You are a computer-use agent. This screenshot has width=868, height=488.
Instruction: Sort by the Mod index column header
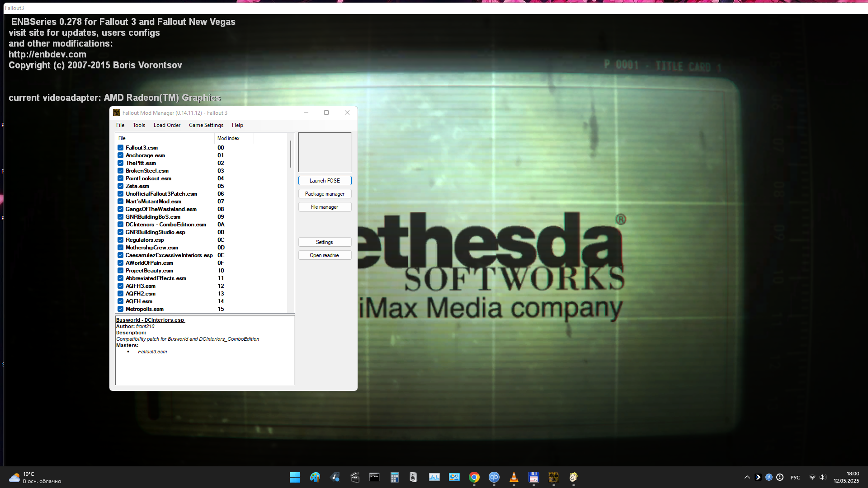[234, 138]
